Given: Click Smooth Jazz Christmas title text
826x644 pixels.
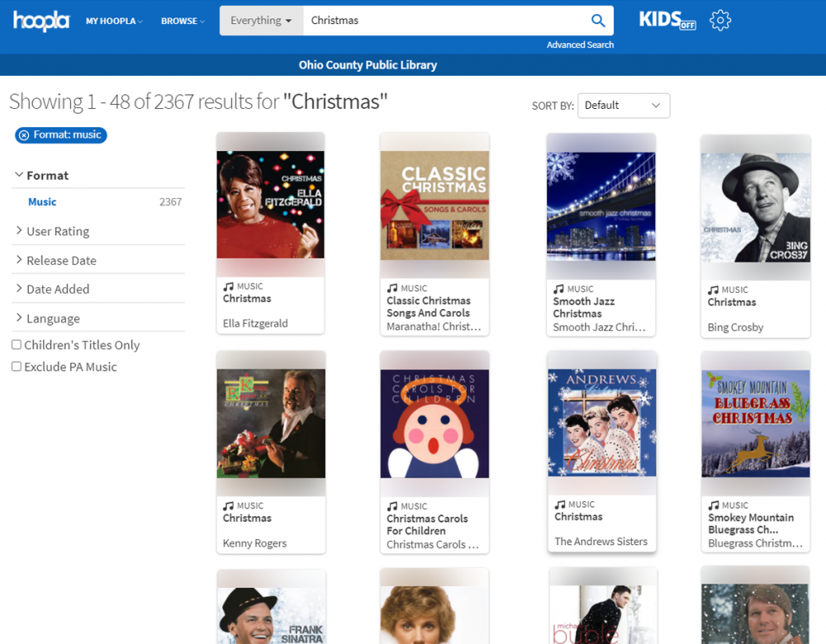Looking at the screenshot, I should pyautogui.click(x=584, y=307).
